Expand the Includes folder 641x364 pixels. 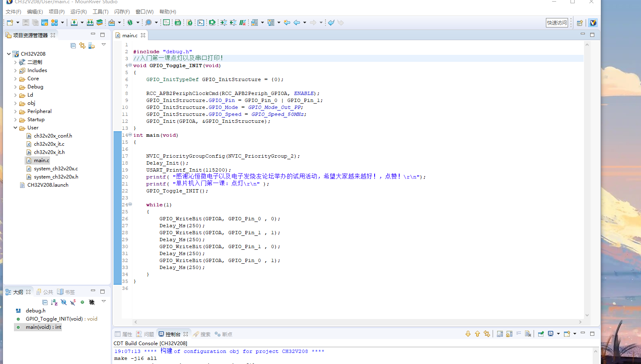click(x=16, y=70)
